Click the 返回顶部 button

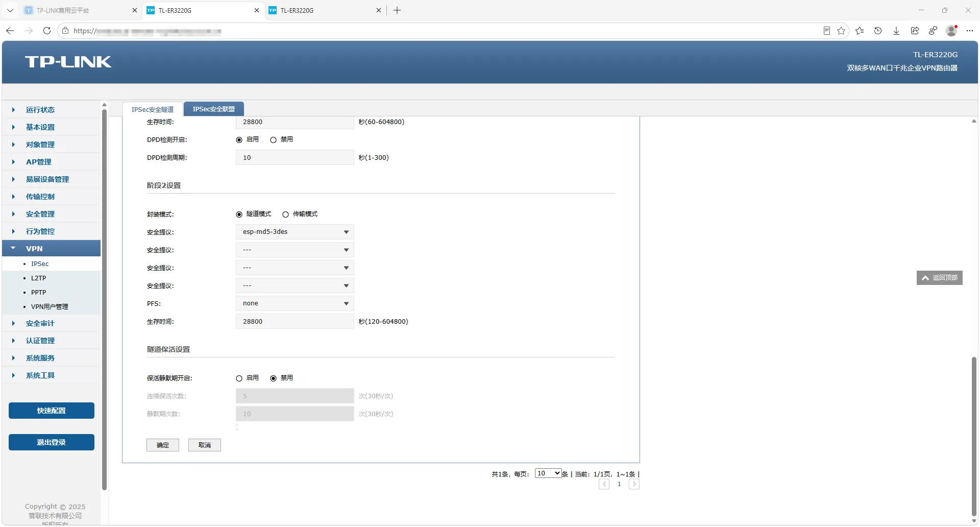(x=939, y=278)
